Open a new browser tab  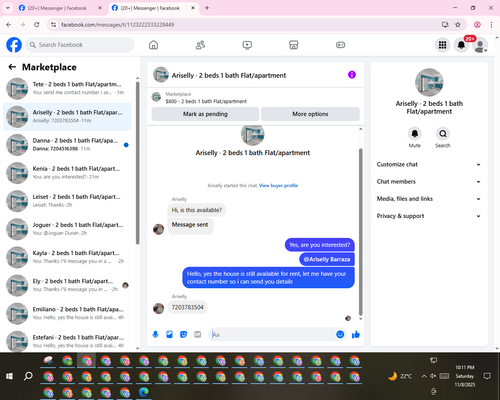[207, 8]
